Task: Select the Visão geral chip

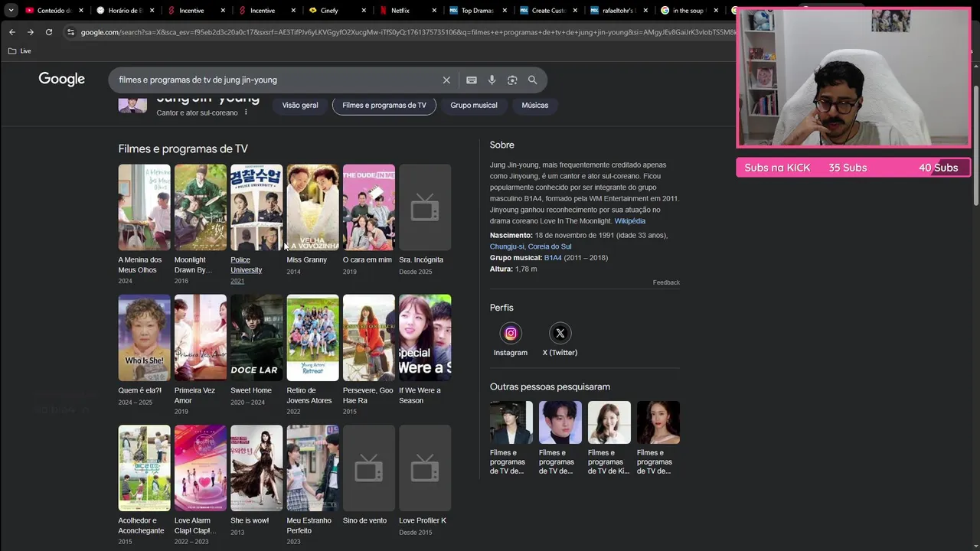Action: [300, 106]
